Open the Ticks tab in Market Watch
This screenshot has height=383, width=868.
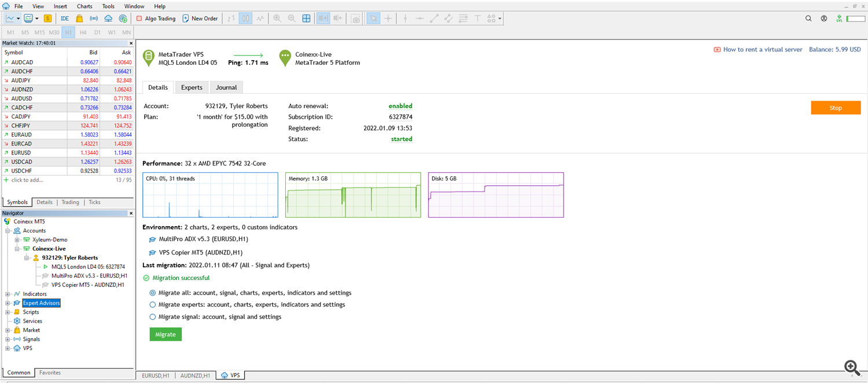(94, 202)
